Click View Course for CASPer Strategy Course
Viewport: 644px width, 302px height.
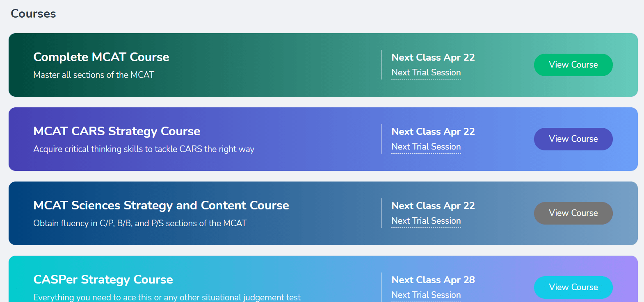point(573,287)
